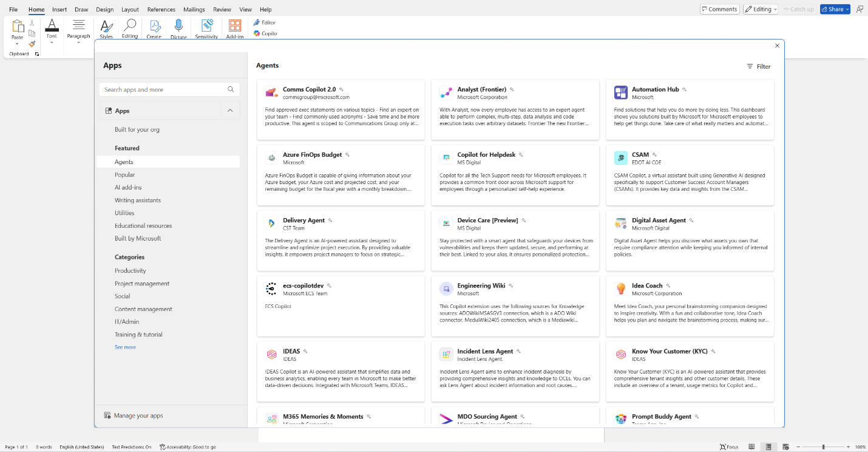Click the Azure FinOps Budget app icon
The image size is (868, 452).
[271, 158]
